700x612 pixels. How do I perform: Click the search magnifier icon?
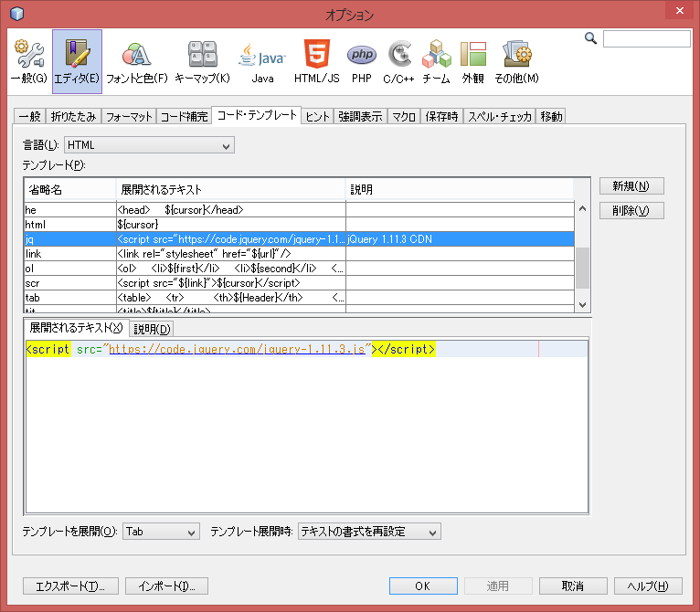pos(590,38)
